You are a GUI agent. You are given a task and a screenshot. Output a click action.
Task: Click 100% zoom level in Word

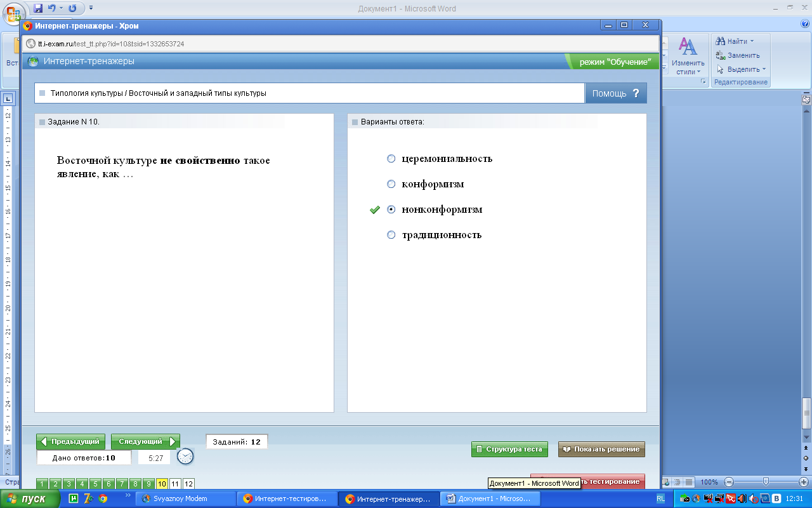coord(709,483)
